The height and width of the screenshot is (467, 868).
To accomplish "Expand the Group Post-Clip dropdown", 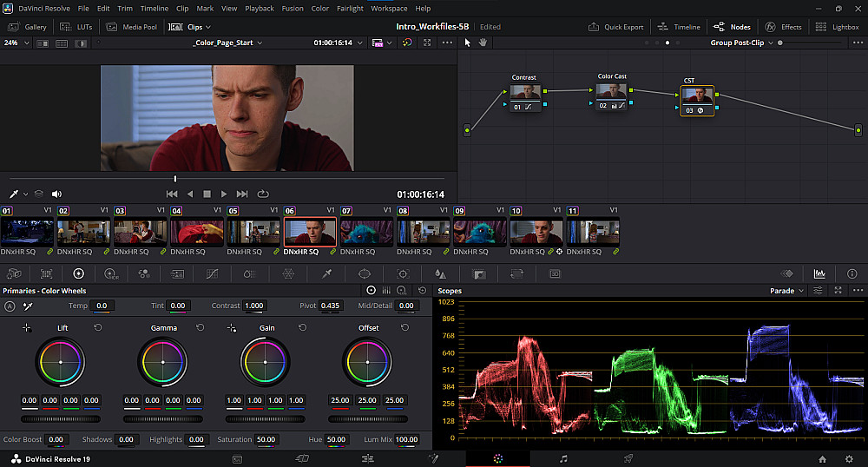I will [741, 43].
